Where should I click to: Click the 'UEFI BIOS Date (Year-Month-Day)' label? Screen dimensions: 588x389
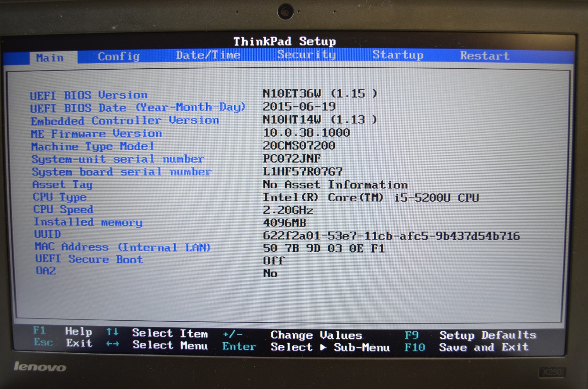138,108
